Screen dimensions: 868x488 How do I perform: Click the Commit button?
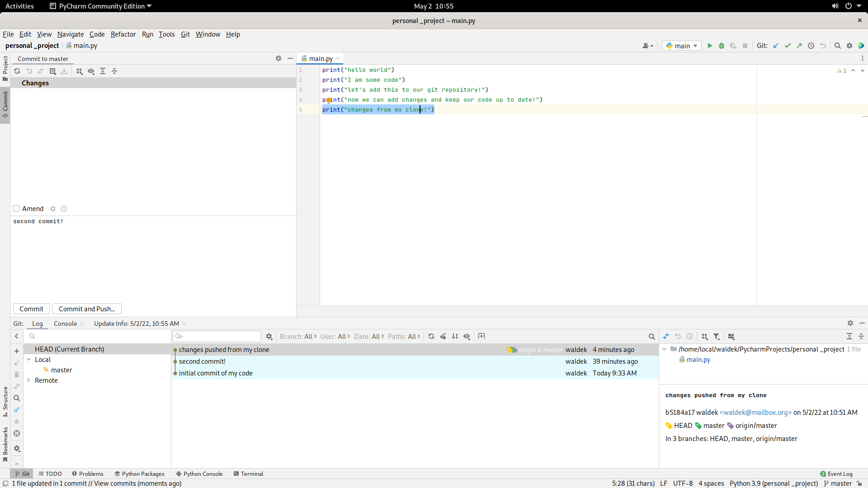31,309
